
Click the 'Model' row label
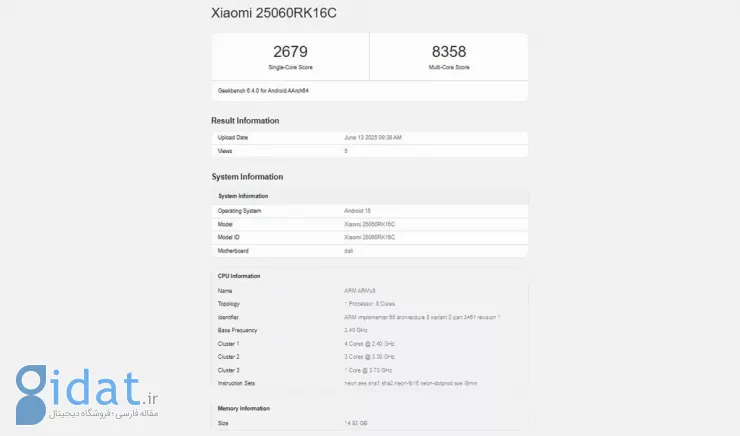[225, 225]
